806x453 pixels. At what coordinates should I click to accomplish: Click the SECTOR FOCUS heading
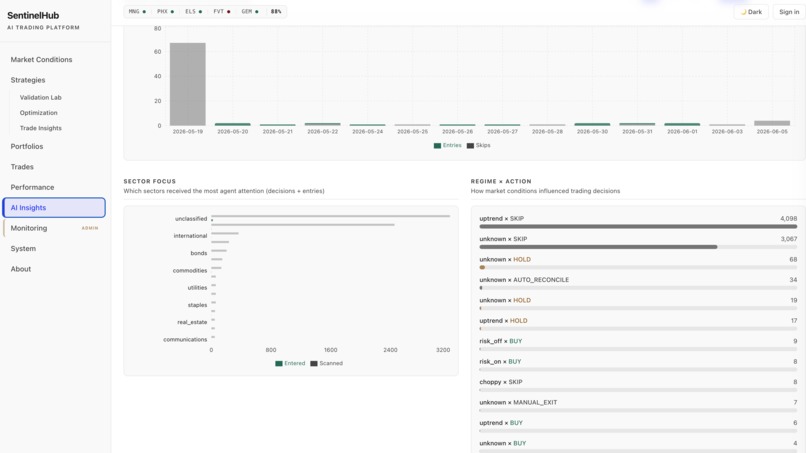coord(150,182)
